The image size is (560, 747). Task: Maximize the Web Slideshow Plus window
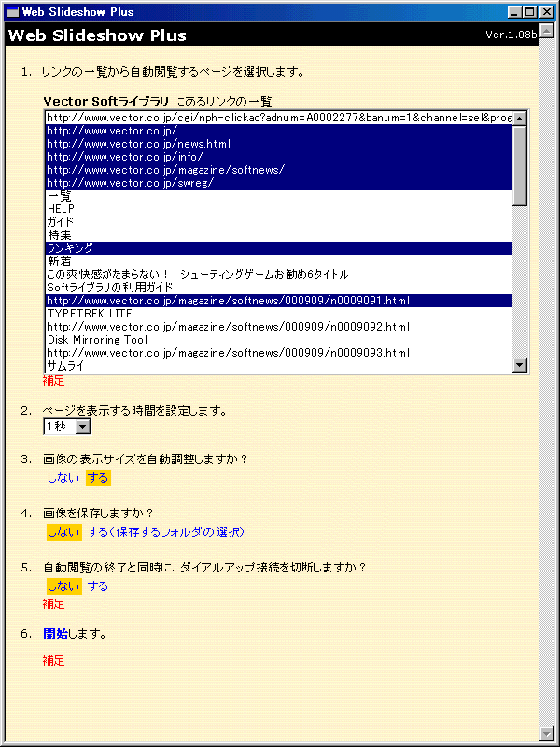tap(528, 12)
